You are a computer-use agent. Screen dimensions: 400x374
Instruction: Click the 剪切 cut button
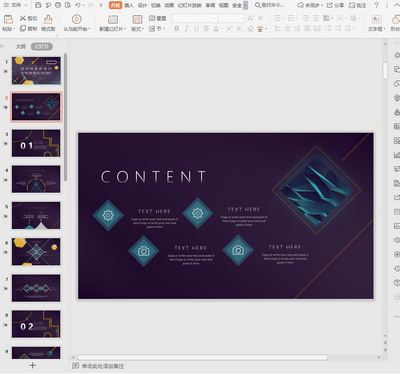(28, 18)
